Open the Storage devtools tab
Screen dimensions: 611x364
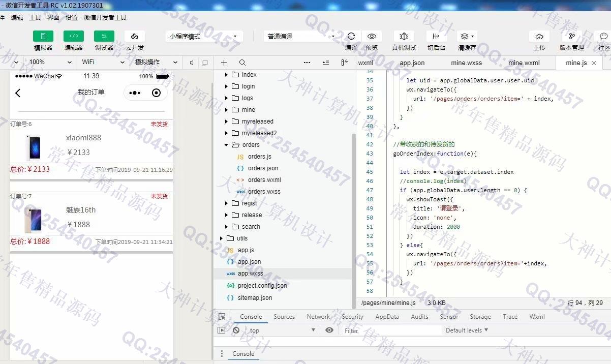[480, 317]
